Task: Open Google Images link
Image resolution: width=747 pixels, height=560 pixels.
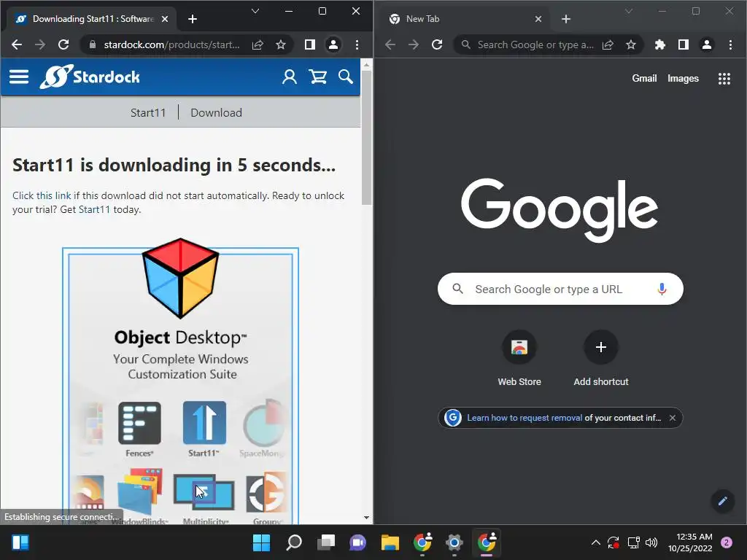Action: [x=683, y=79]
